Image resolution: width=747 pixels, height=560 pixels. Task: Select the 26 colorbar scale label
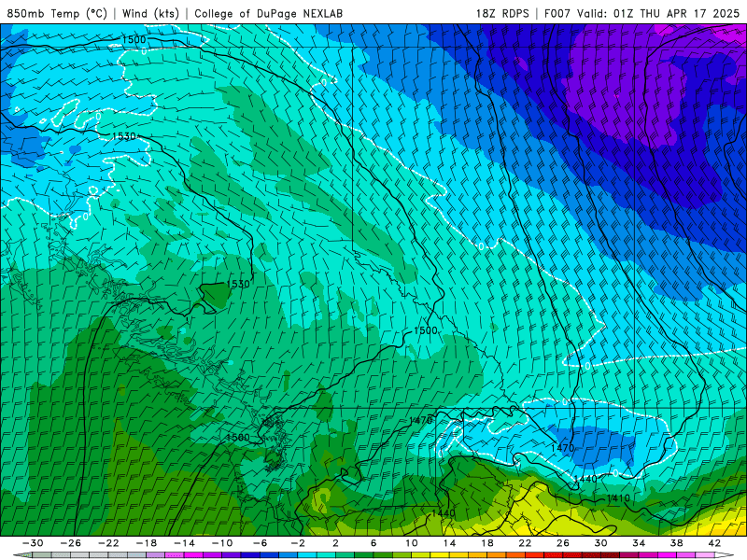click(563, 543)
